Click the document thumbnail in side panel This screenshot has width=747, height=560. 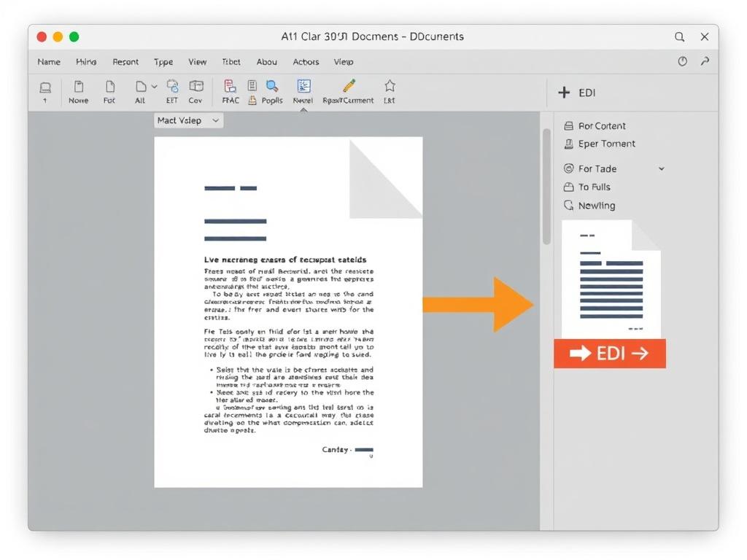[x=611, y=277]
